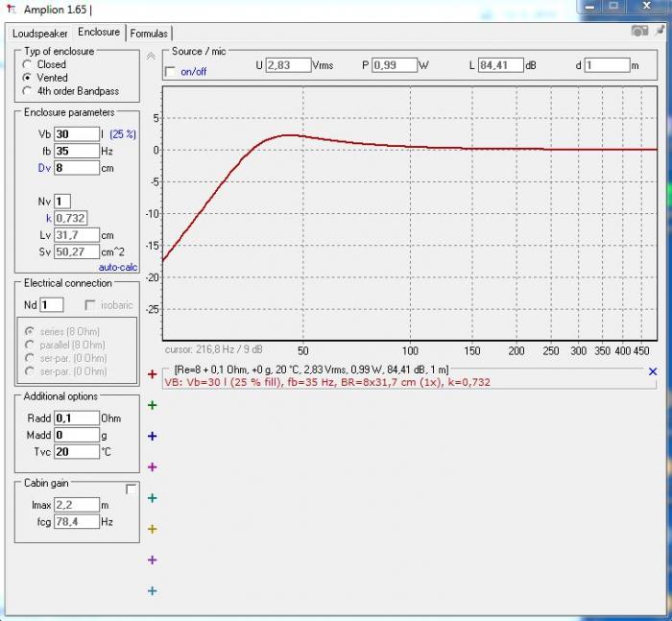Viewport: 672px width, 621px height.
Task: Click the fcg frequency field
Action: [x=77, y=521]
